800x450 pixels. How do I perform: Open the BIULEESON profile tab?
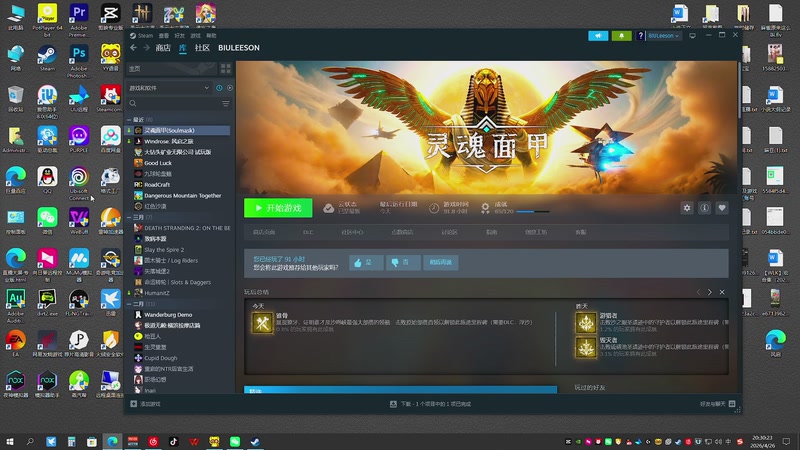click(239, 47)
